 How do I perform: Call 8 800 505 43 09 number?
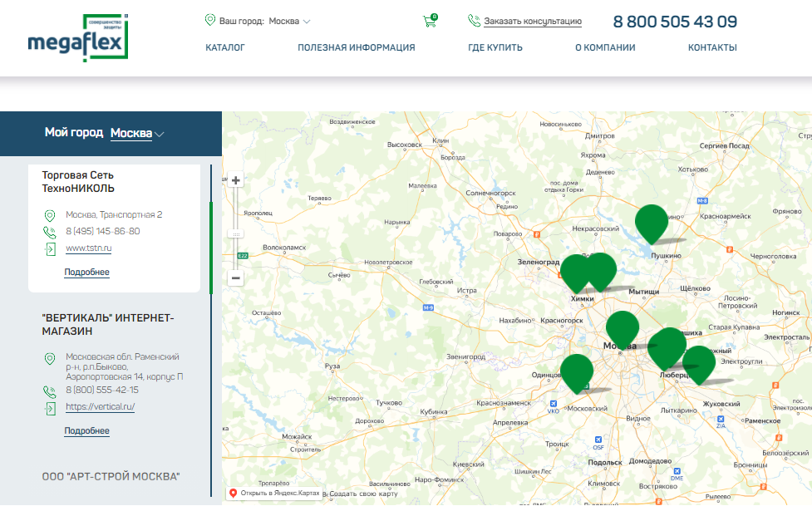[675, 22]
